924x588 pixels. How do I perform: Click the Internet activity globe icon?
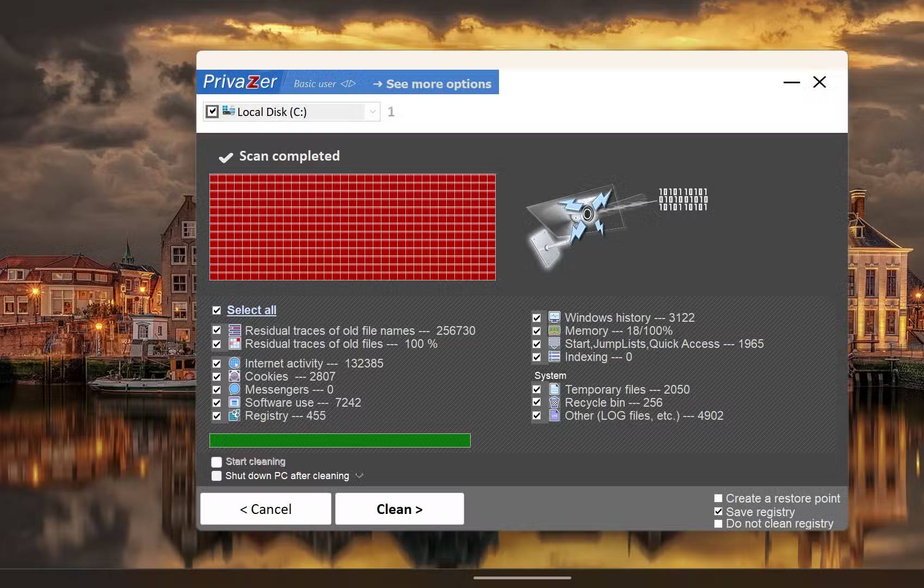point(235,363)
